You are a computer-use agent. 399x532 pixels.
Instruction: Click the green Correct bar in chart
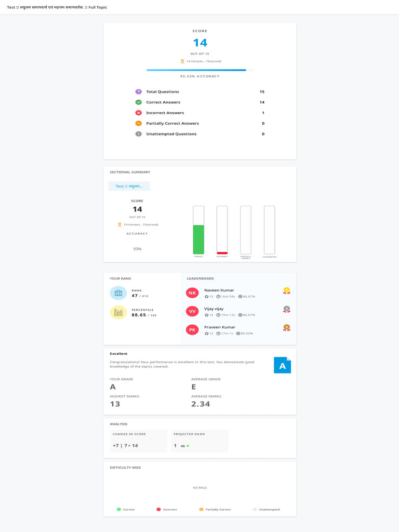[x=198, y=240]
